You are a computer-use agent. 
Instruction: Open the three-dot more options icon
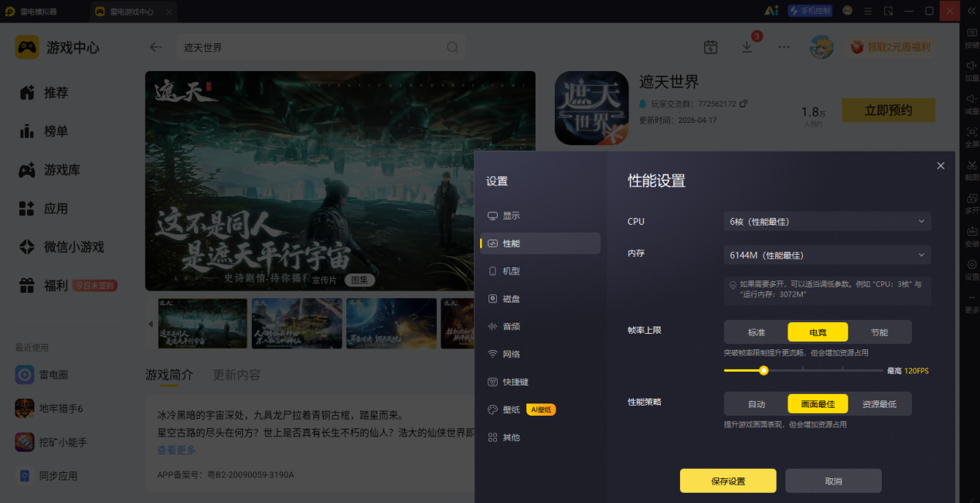784,47
